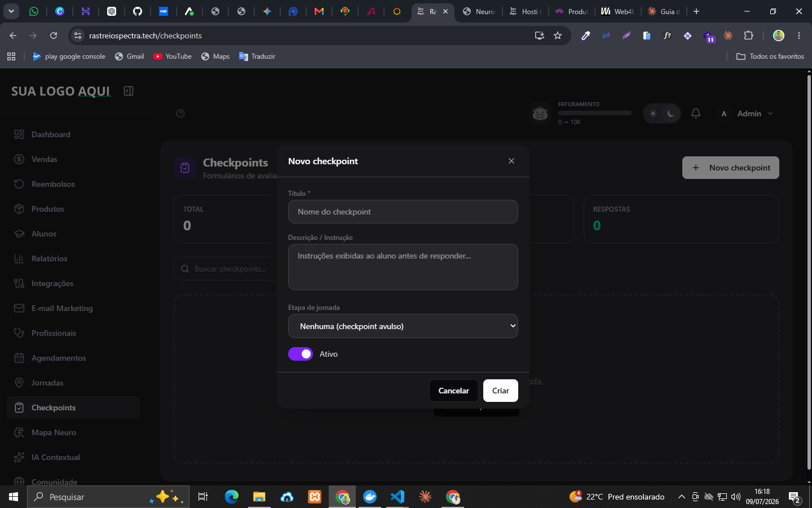Open the Chrome three-dot menu

point(799,36)
